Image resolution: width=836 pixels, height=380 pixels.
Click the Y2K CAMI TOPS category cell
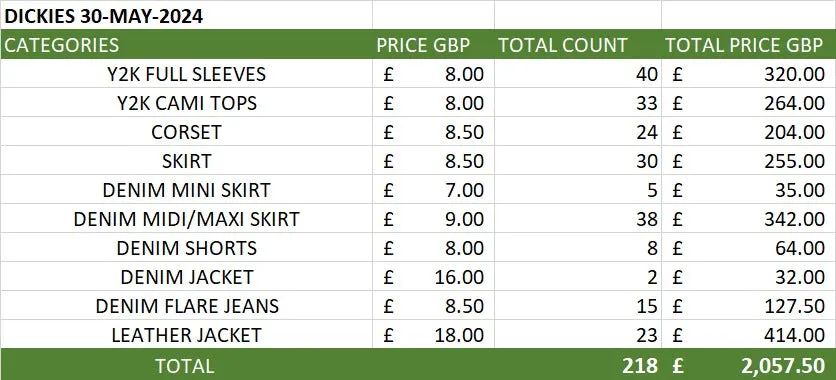click(186, 102)
